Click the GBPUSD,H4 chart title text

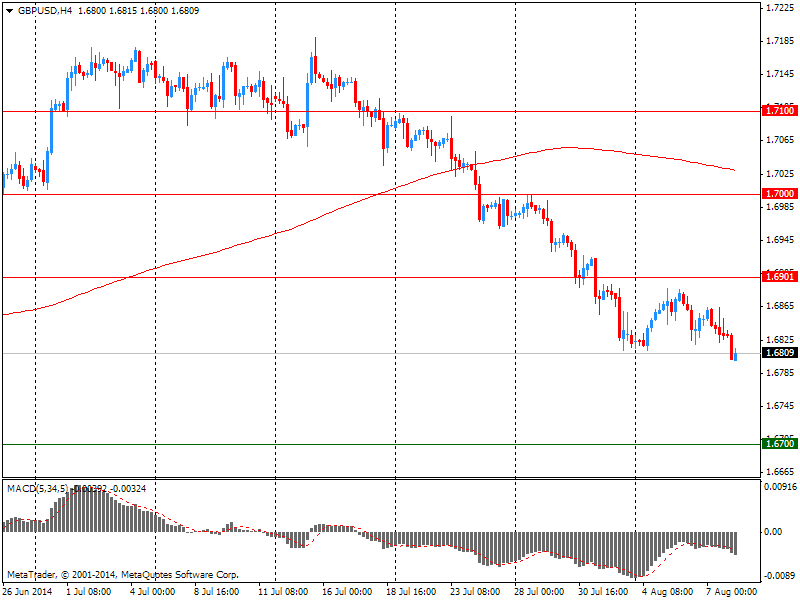(x=45, y=11)
